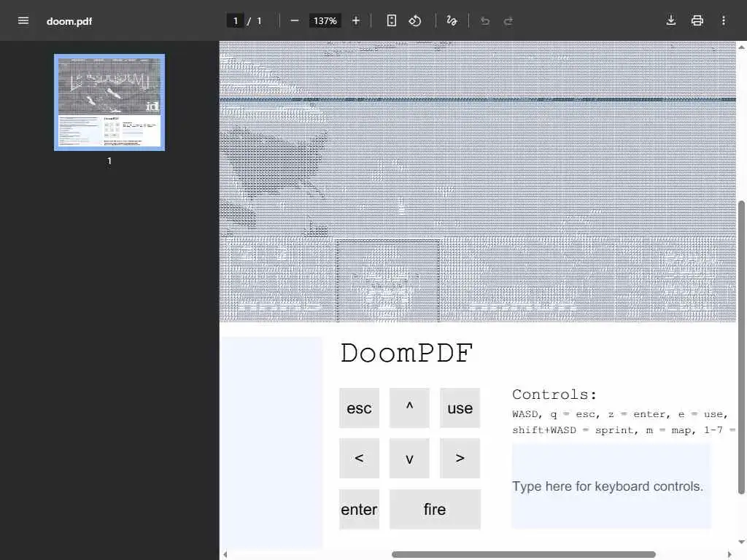Click the page number field

click(236, 21)
